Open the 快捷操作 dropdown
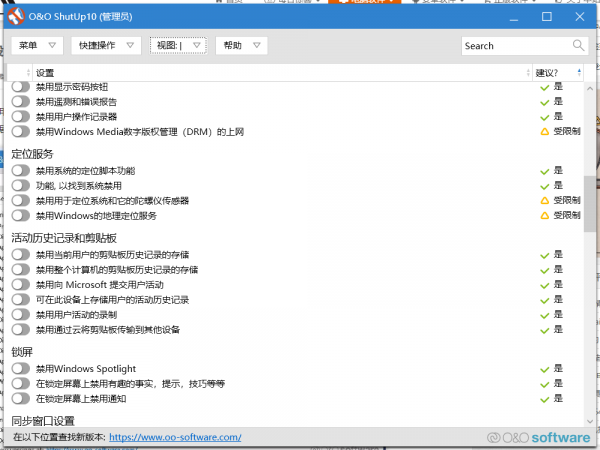The width and height of the screenshot is (600, 450). click(x=106, y=46)
